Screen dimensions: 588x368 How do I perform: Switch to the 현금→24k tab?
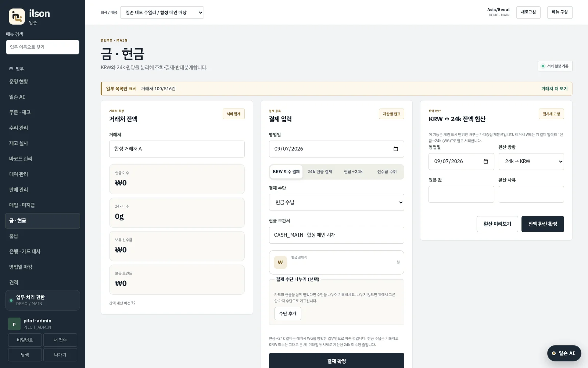pyautogui.click(x=353, y=172)
